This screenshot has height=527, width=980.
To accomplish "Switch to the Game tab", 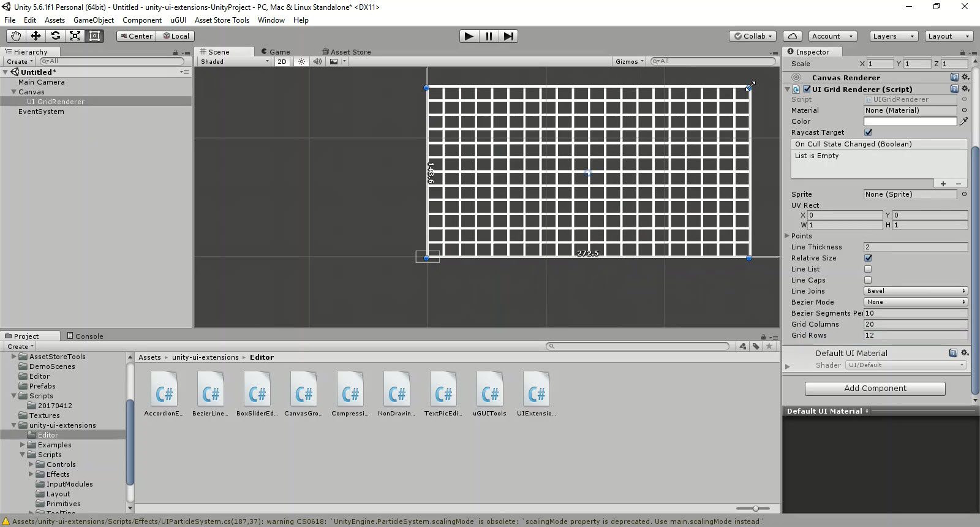I will 276,52.
